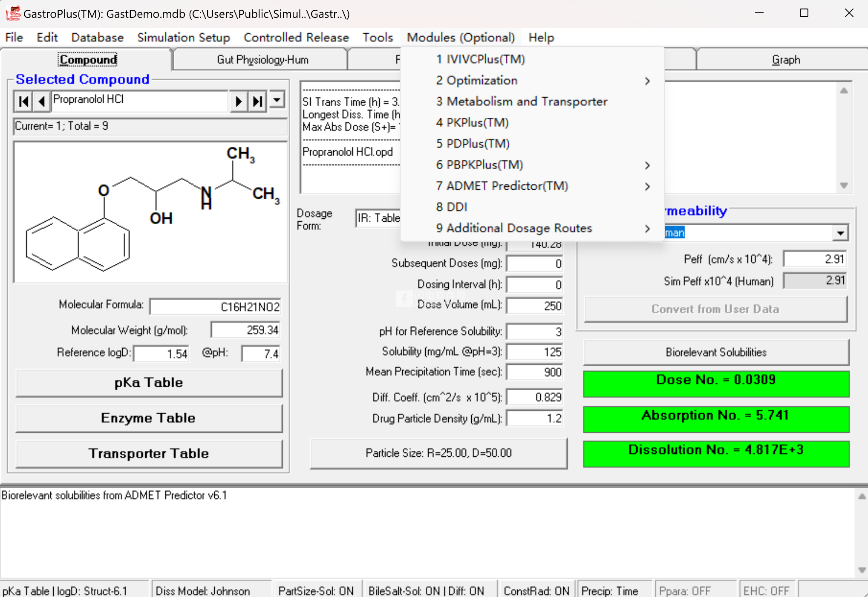This screenshot has height=597, width=868.
Task: Click the Solubility mg/mL field
Action: tap(535, 352)
